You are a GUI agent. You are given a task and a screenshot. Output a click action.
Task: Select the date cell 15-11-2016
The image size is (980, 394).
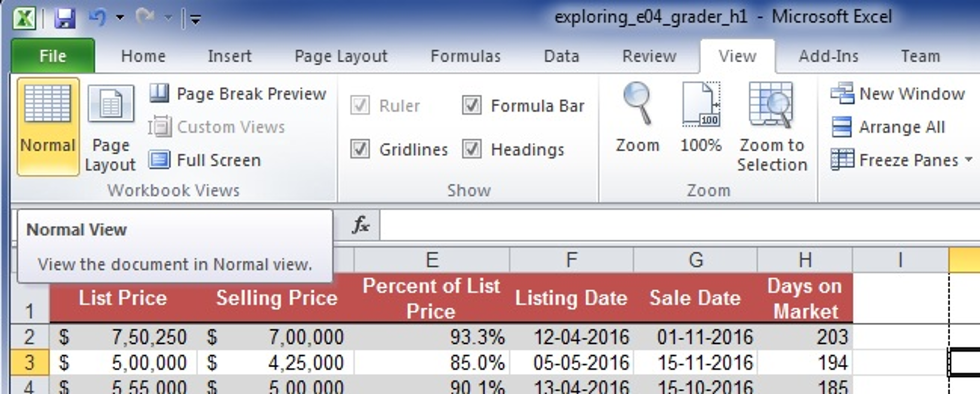pos(695,362)
